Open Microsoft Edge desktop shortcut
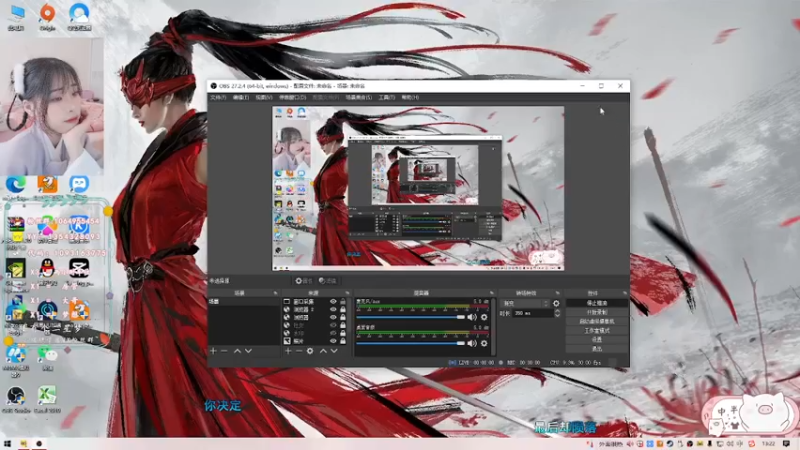The width and height of the screenshot is (800, 450). click(x=16, y=187)
